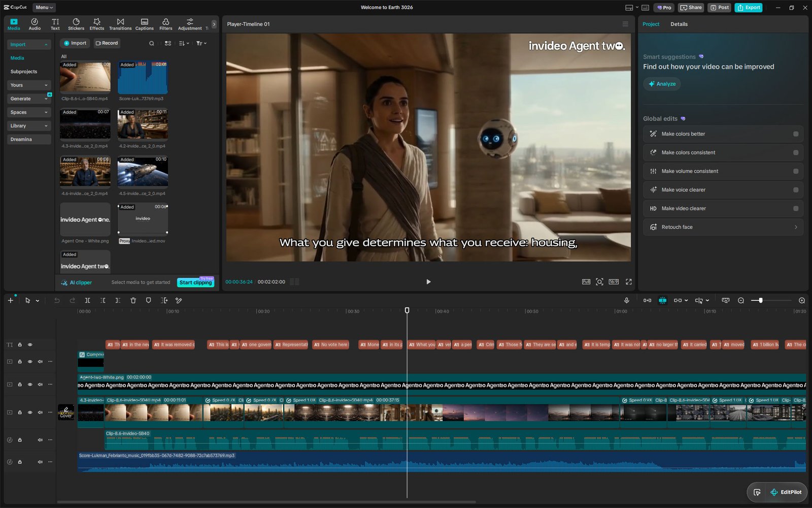
Task: Search media with the magnifier icon
Action: [151, 43]
